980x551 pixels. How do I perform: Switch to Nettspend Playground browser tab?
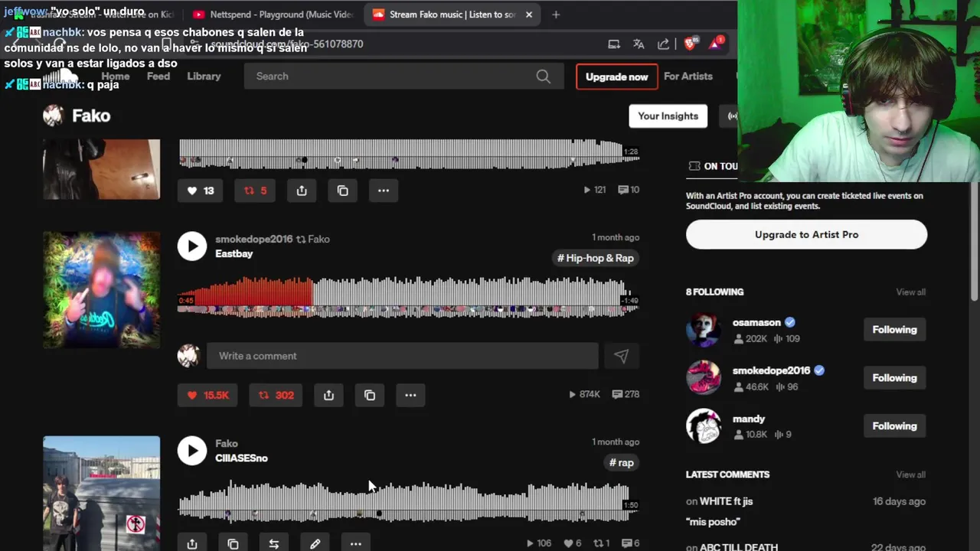[273, 15]
